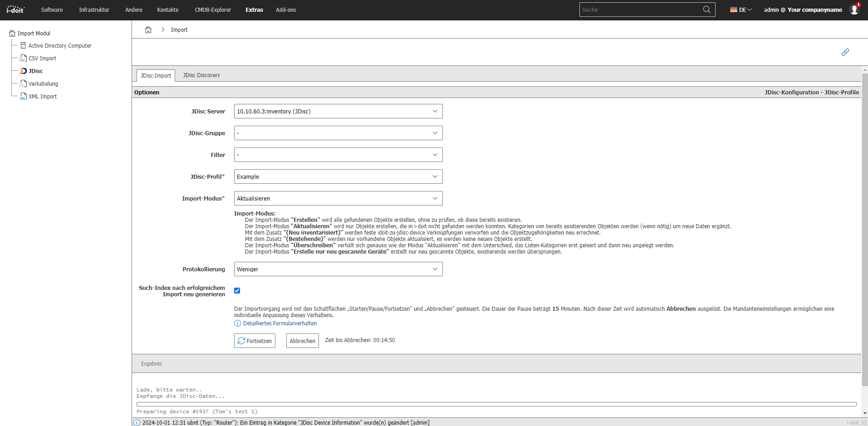Click the CSV Import file icon
Screen dimensions: 868x426
point(23,59)
